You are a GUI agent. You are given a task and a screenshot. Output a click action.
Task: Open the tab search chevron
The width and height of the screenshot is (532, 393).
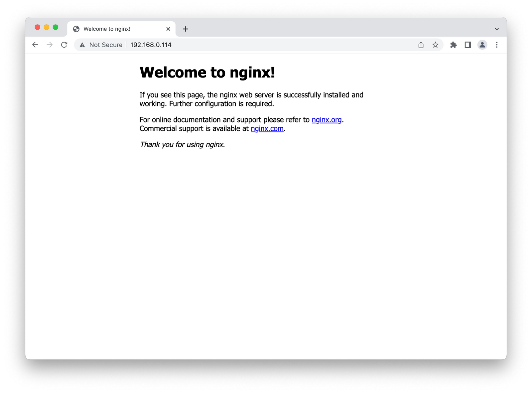tap(496, 29)
